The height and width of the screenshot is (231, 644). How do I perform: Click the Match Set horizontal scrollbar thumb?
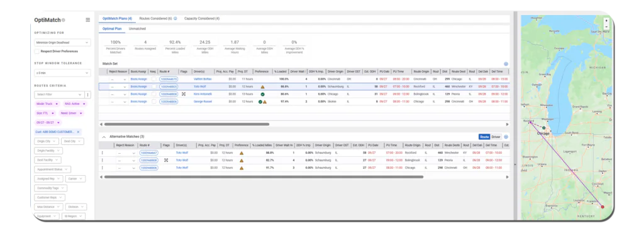tap(186, 124)
